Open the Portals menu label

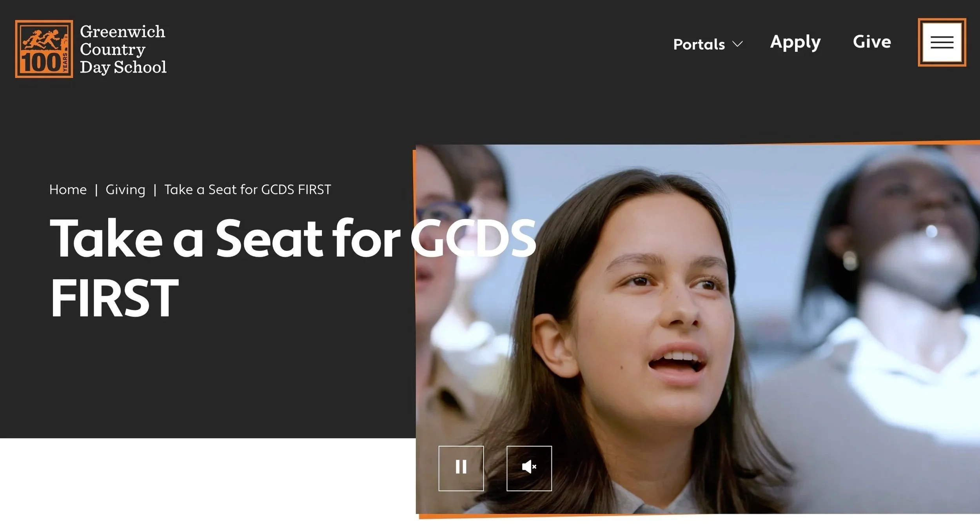699,44
